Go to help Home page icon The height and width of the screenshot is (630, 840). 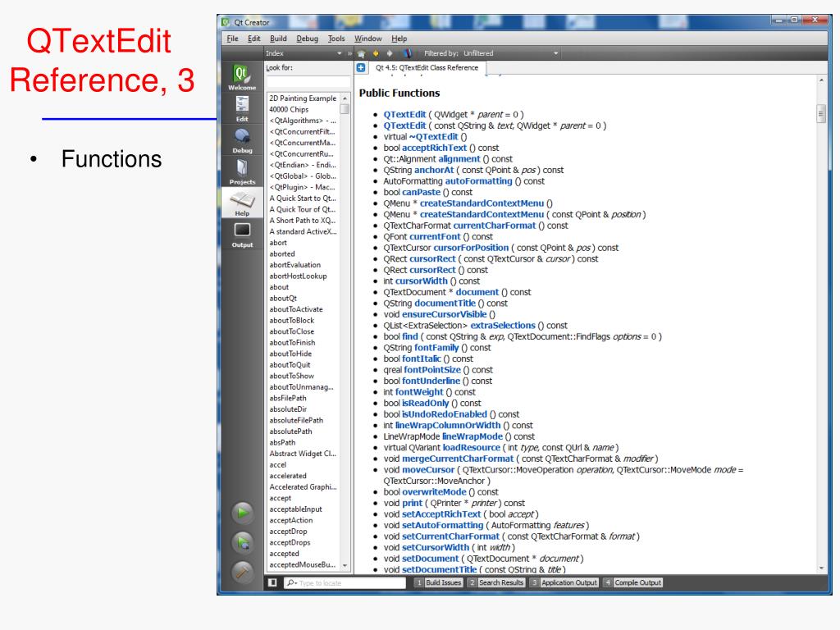(362, 53)
